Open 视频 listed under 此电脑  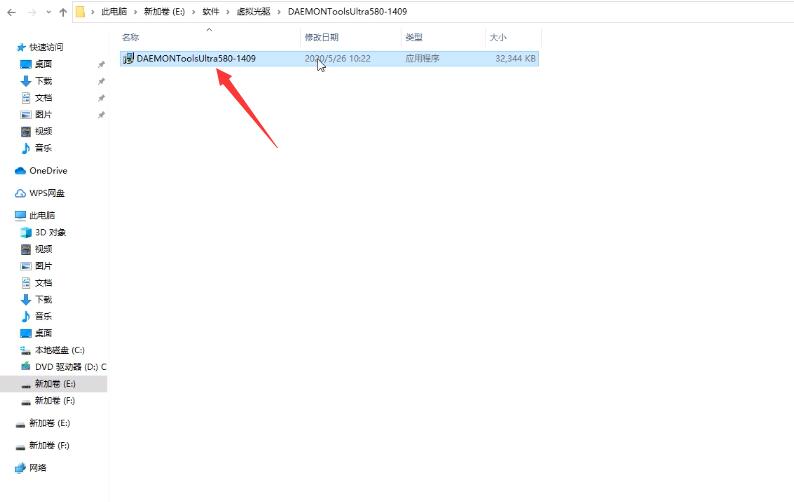tap(43, 249)
